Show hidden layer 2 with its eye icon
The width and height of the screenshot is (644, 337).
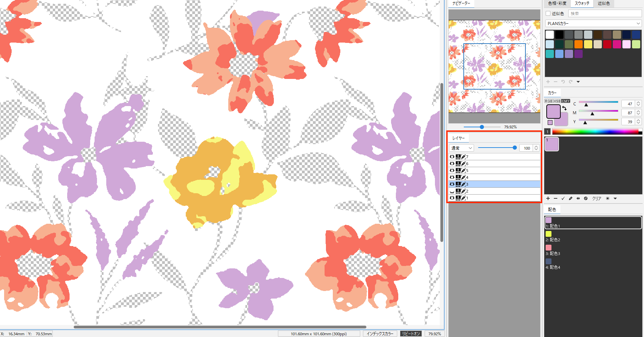[x=452, y=191]
